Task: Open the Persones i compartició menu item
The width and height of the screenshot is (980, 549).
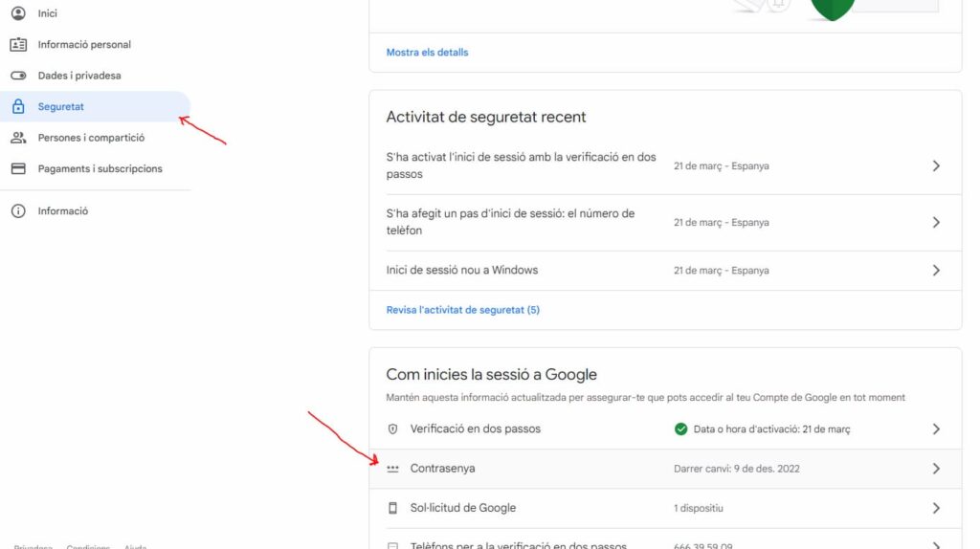Action: pyautogui.click(x=91, y=138)
